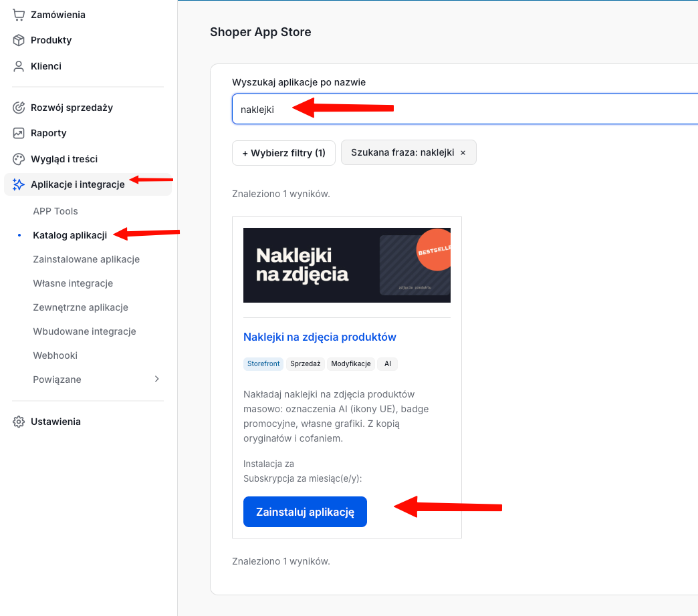The width and height of the screenshot is (698, 616).
Task: Click the Rozwój sprzedaży target icon
Action: click(x=18, y=108)
